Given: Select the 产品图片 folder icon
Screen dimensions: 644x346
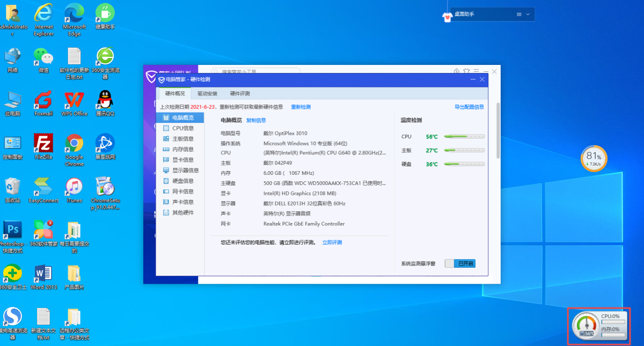Looking at the screenshot, I should tap(74, 277).
